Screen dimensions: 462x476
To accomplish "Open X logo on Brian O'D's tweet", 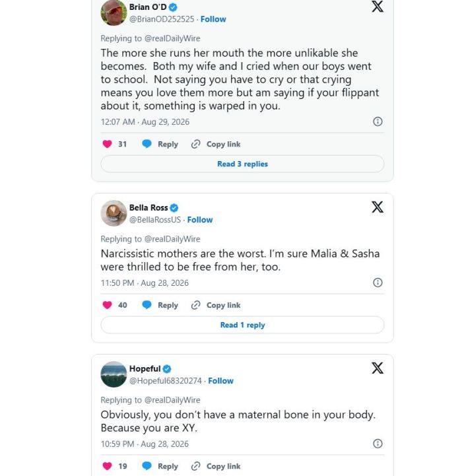I will [x=378, y=7].
